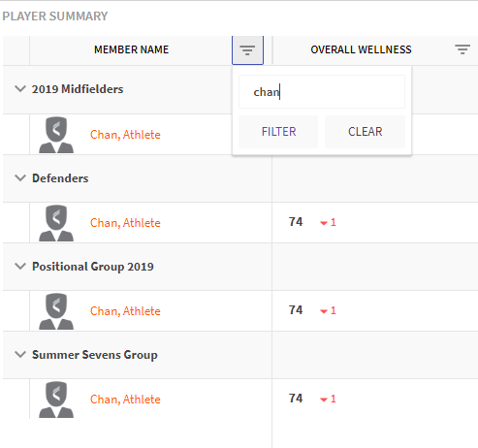Collapse the Summer Sevens Group chevron

(x=20, y=354)
